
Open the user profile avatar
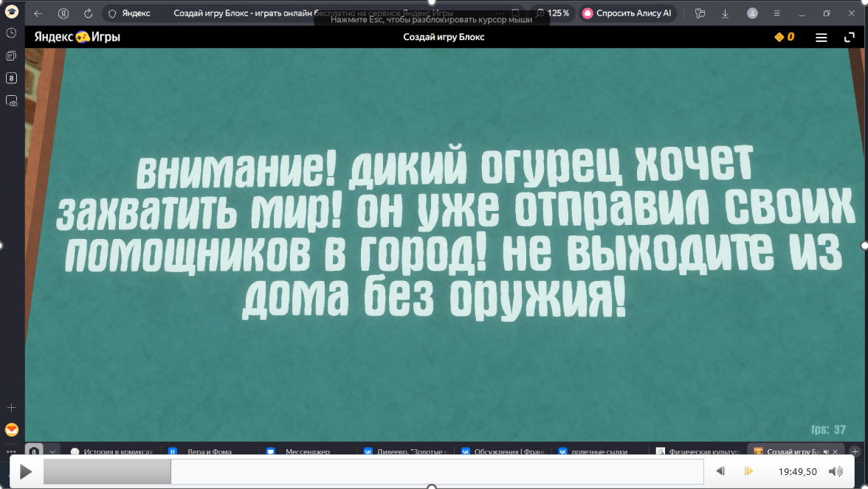click(x=751, y=13)
